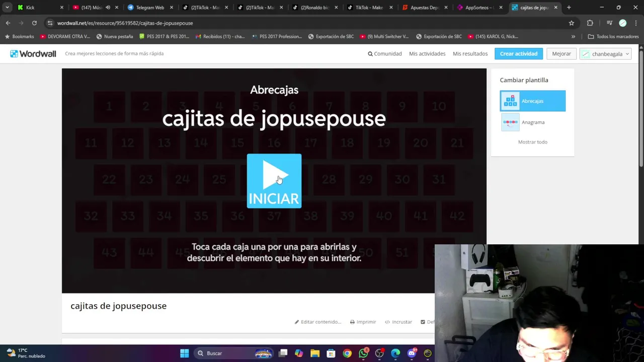Image resolution: width=644 pixels, height=362 pixels.
Task: Click the Mejorar button
Action: (561, 54)
